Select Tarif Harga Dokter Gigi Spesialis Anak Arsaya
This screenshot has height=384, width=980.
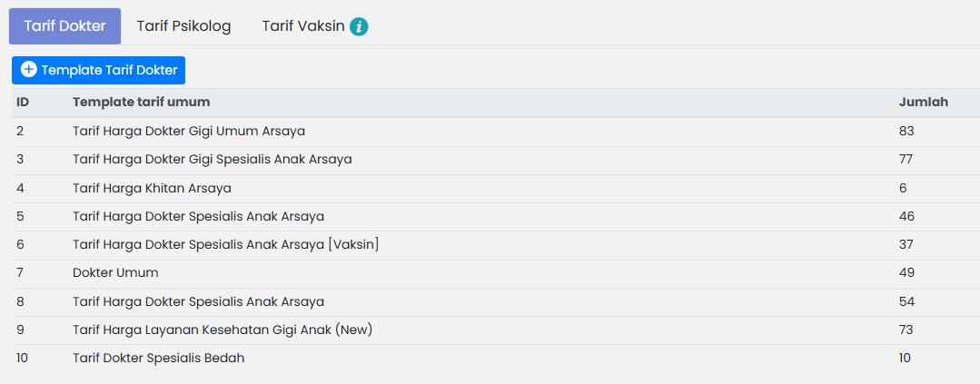click(212, 159)
